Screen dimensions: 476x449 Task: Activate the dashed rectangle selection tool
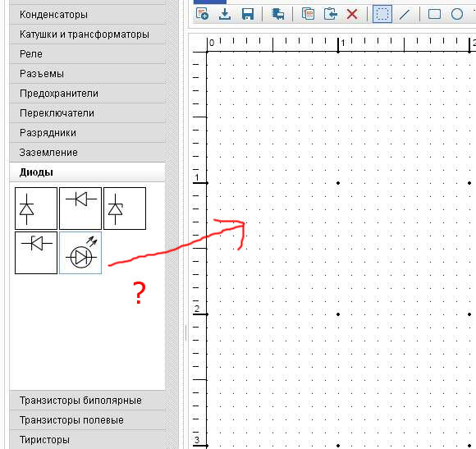[x=382, y=14]
